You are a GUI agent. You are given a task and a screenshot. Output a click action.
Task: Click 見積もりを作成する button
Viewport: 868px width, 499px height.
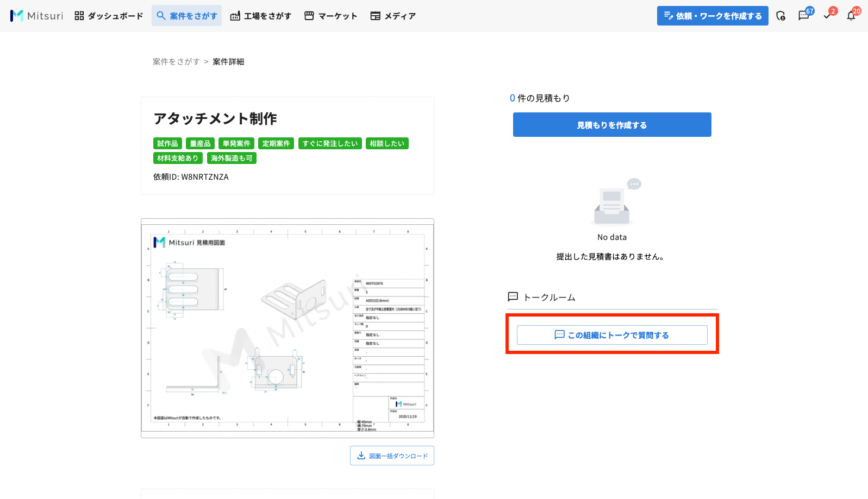(612, 125)
